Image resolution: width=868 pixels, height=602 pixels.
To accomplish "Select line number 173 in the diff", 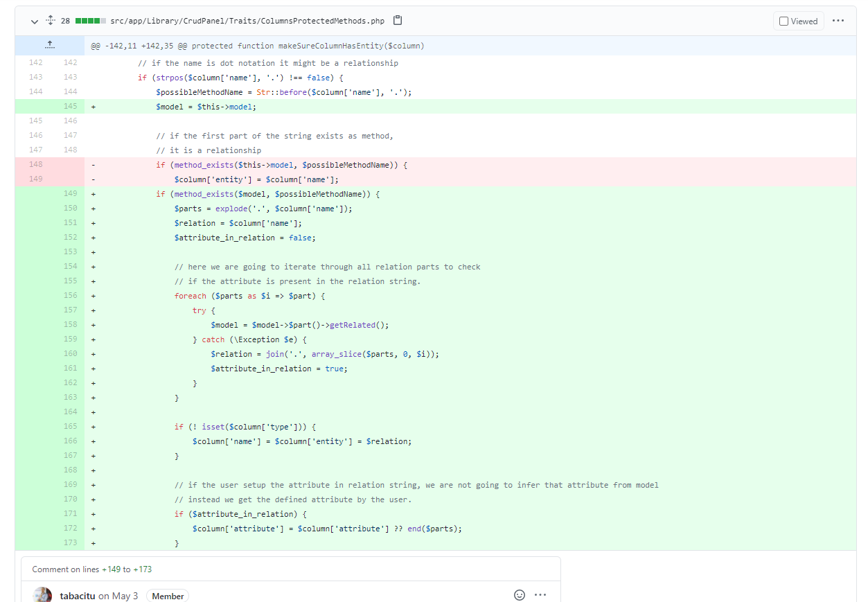I will click(70, 542).
